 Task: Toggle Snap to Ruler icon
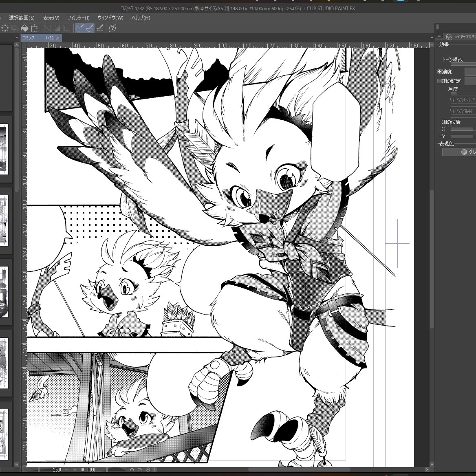tap(80, 28)
